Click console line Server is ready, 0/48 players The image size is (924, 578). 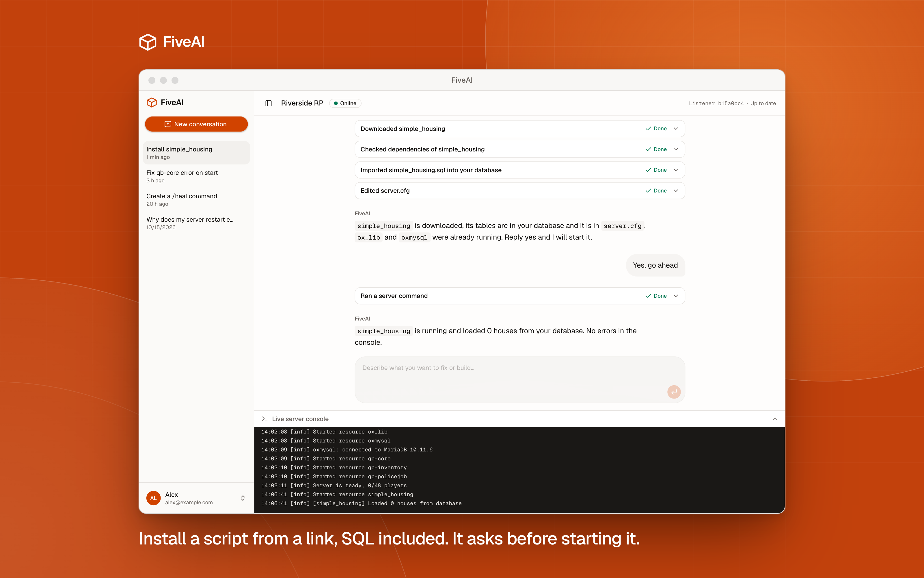tap(334, 486)
